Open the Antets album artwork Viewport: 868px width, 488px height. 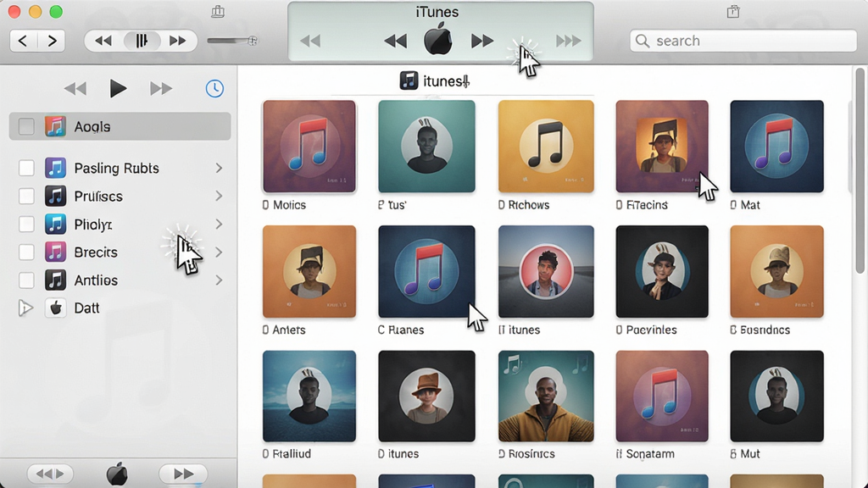click(x=309, y=272)
